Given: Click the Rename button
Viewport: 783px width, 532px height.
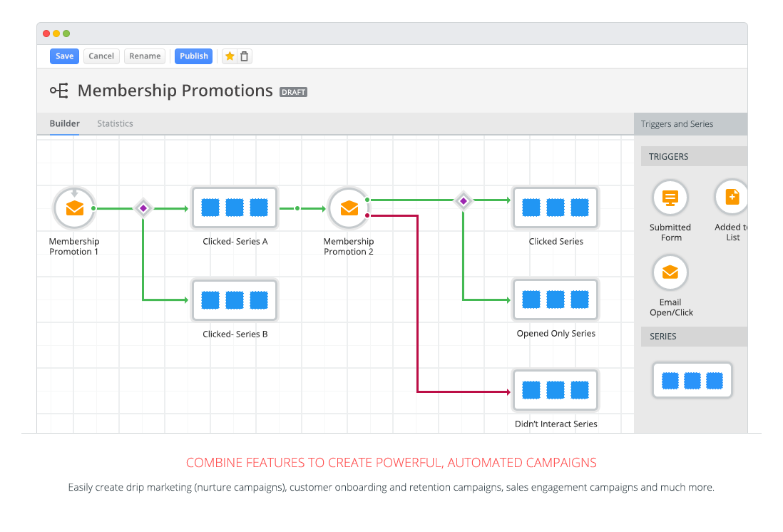Looking at the screenshot, I should [145, 56].
